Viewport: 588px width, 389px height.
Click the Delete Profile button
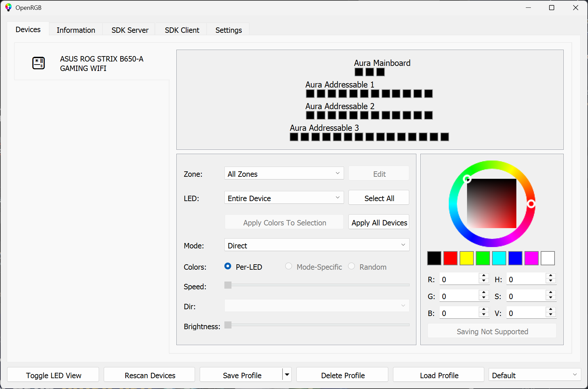(x=343, y=375)
